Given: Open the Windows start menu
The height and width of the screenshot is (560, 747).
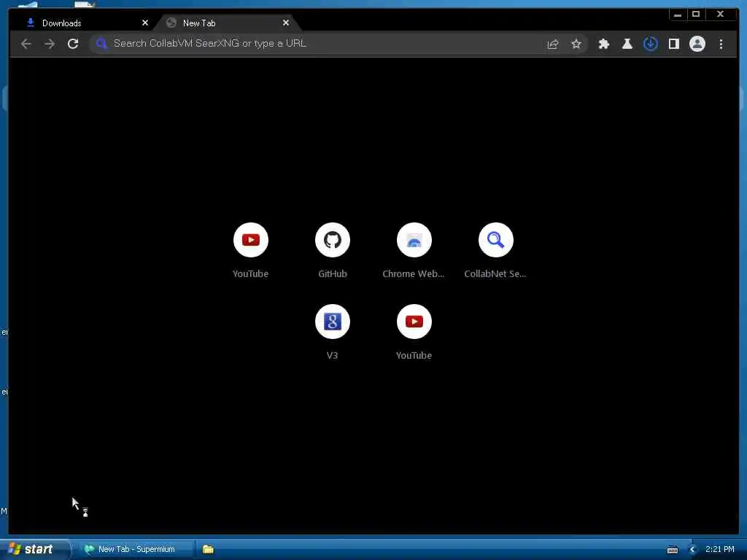Looking at the screenshot, I should pyautogui.click(x=35, y=549).
